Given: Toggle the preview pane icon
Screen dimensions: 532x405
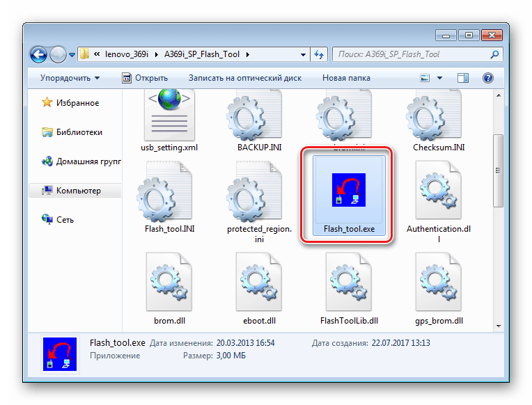Looking at the screenshot, I should (x=463, y=78).
